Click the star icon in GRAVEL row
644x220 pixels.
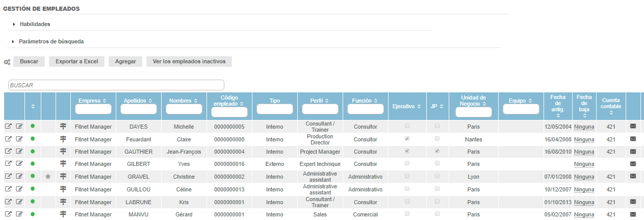48,177
